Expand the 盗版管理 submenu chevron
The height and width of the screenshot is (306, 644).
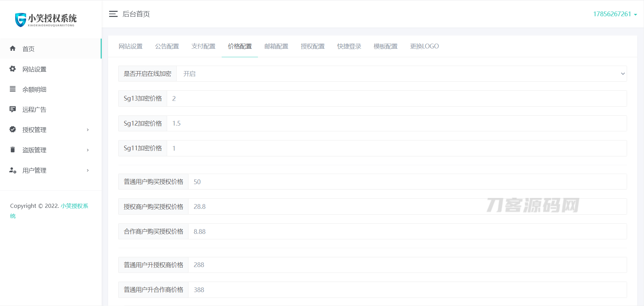pos(88,150)
